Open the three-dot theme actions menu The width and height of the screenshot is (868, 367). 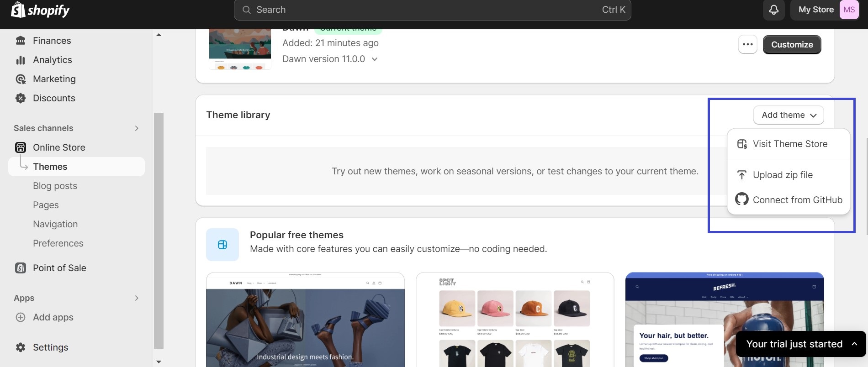[x=748, y=44]
